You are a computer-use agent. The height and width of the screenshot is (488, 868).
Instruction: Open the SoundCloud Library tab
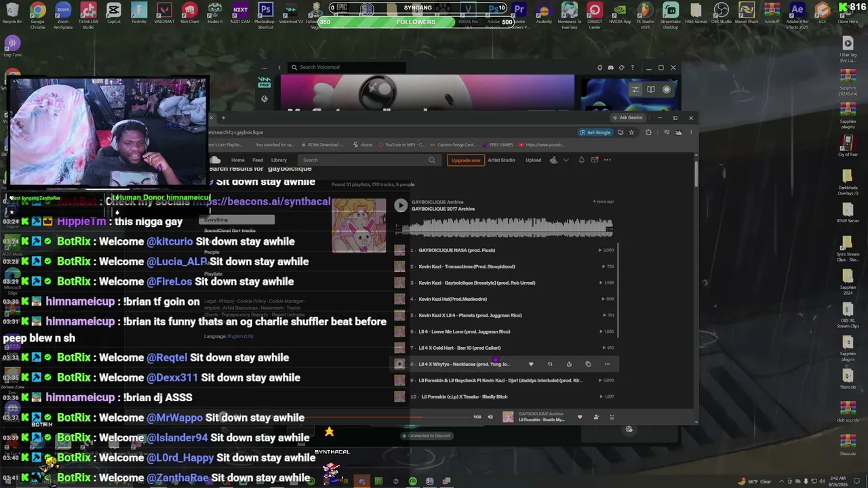(x=279, y=160)
